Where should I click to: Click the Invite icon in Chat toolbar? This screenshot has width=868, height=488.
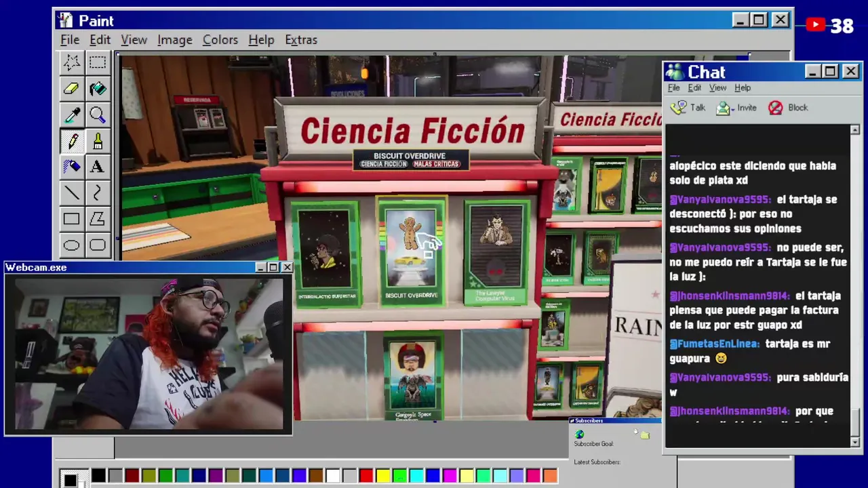pos(724,107)
